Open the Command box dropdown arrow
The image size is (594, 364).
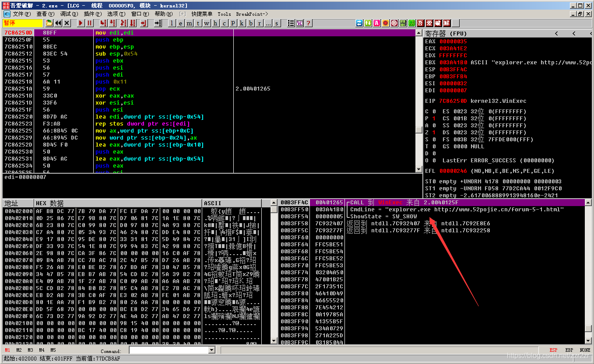click(x=212, y=350)
